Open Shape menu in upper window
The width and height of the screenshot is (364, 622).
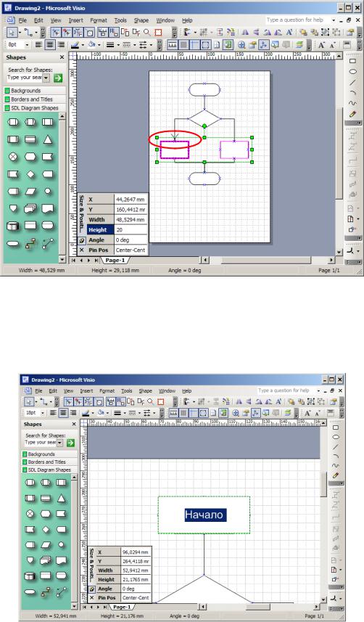141,20
